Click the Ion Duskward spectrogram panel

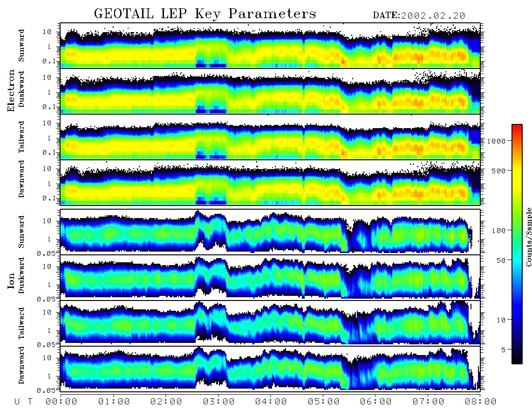coord(270,277)
